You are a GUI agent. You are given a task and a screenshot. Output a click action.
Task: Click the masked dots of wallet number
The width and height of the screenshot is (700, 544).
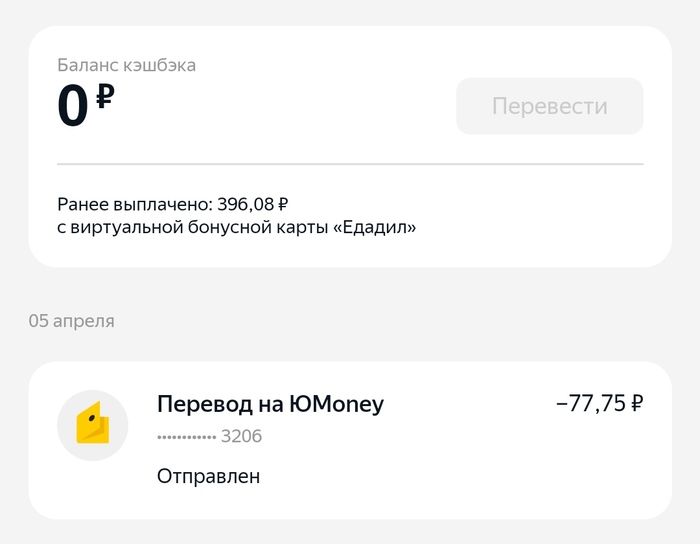[x=186, y=438]
